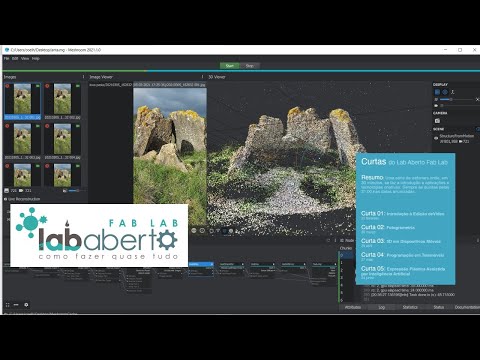Click red warning icon on second-row left thumbnail
This screenshot has width=480, height=360.
pos(7,126)
